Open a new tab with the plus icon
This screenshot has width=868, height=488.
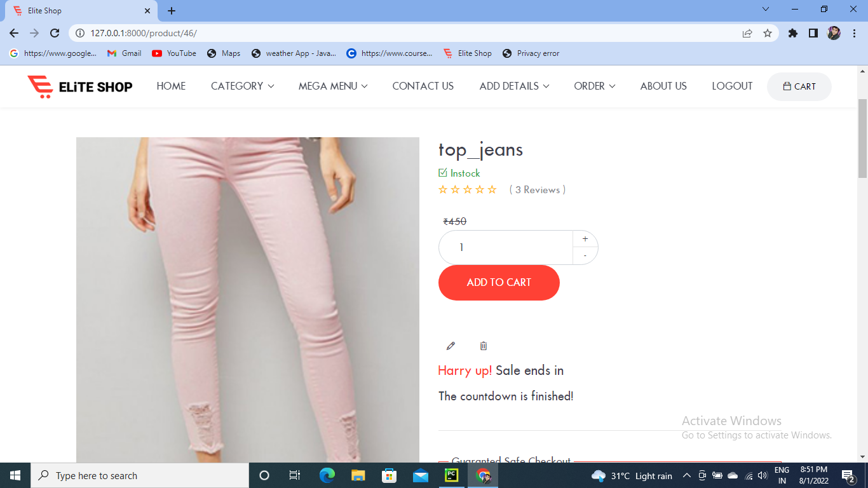tap(172, 11)
